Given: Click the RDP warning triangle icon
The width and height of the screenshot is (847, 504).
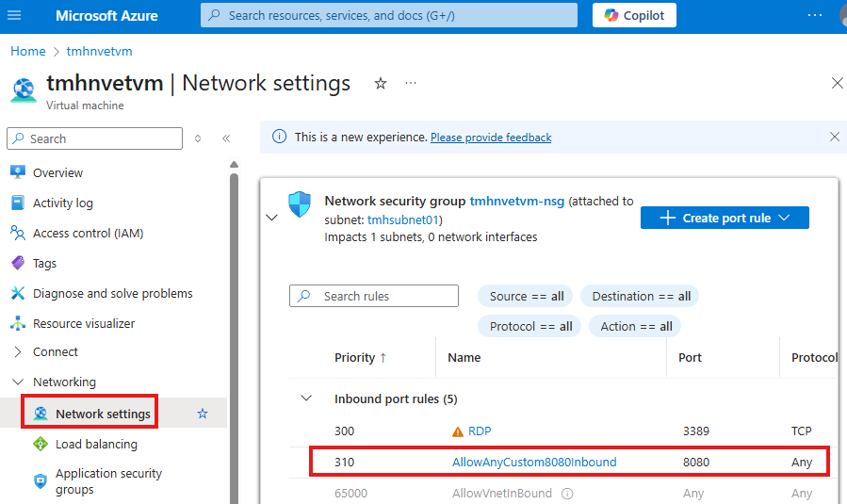Looking at the screenshot, I should click(458, 431).
